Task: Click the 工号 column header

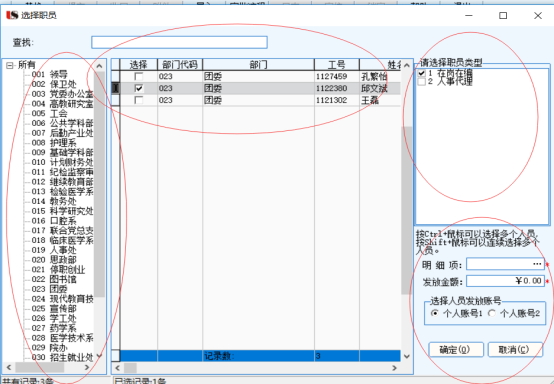Action: point(337,65)
